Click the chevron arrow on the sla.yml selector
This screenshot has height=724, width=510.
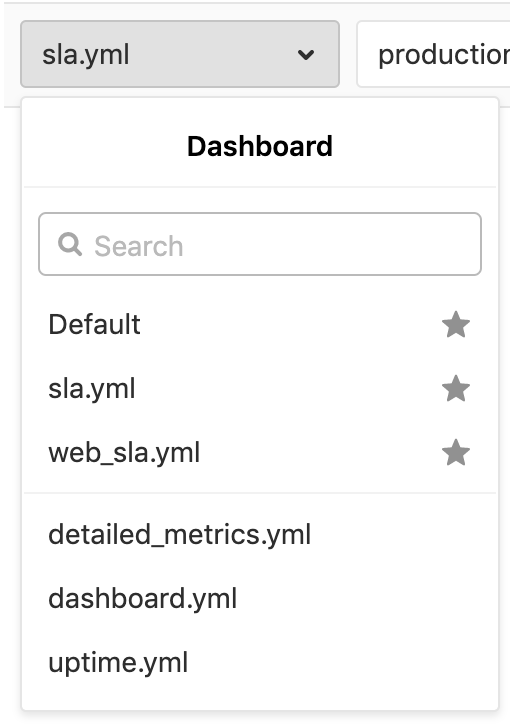coord(306,55)
